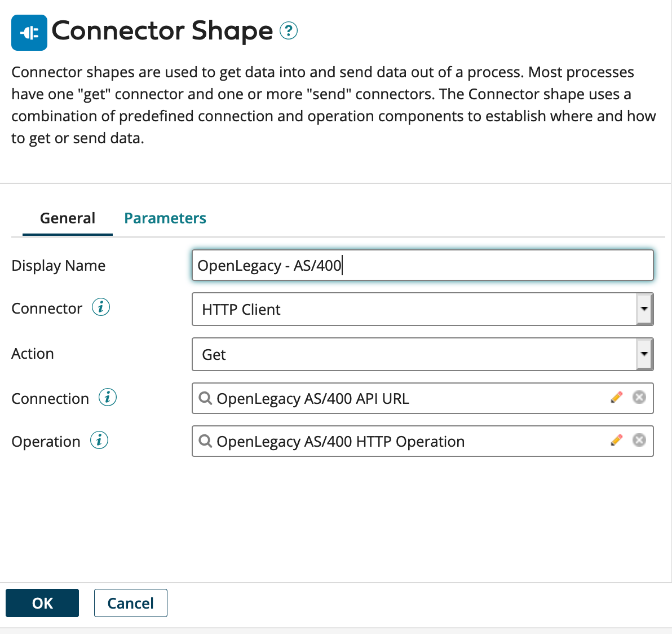The height and width of the screenshot is (634, 672).
Task: Switch to the Parameters tab
Action: tap(165, 218)
